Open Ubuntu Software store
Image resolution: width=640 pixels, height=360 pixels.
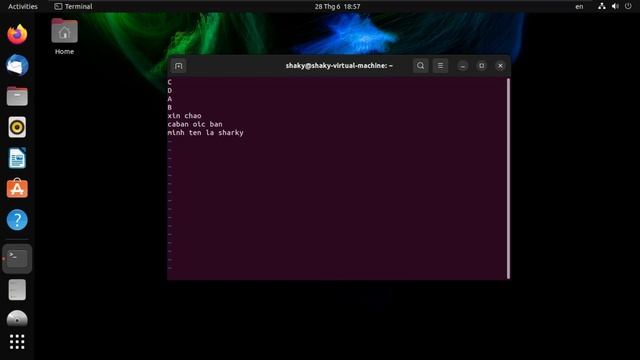[17, 189]
